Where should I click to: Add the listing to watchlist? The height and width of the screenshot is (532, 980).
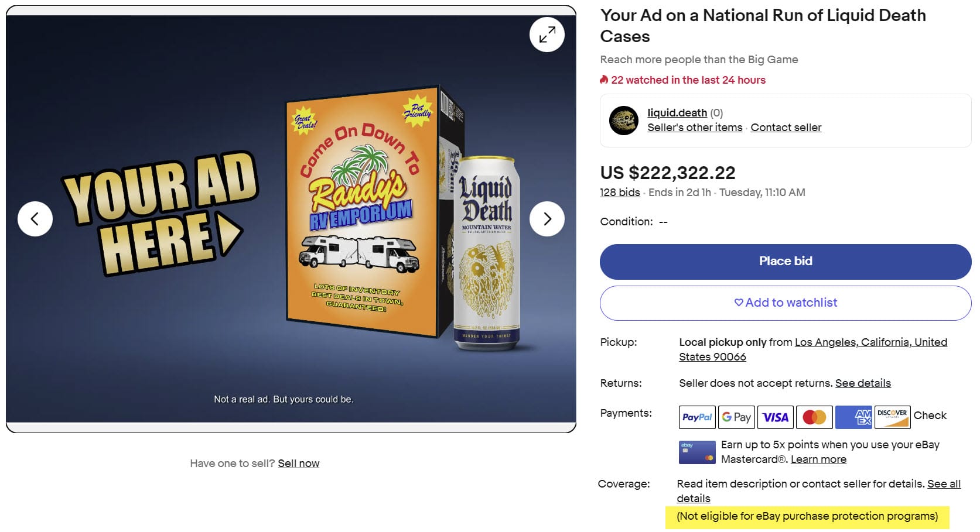click(x=785, y=303)
